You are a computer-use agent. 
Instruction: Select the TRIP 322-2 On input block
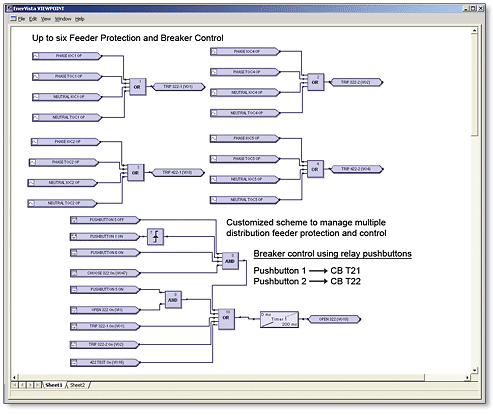[x=105, y=345]
